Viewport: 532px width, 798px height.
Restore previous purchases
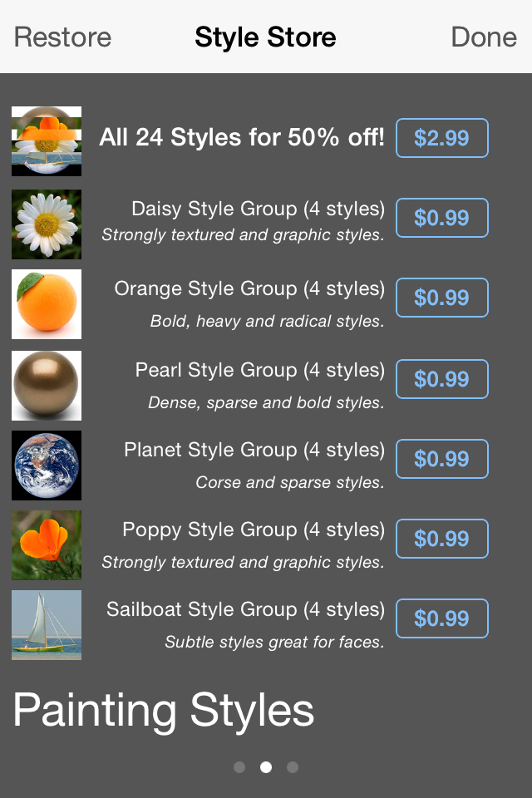click(62, 37)
